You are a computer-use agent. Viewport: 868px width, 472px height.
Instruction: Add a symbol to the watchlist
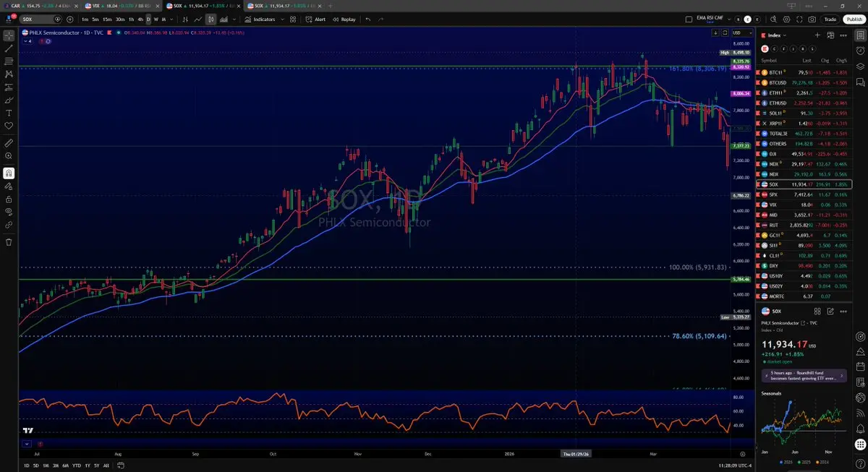coord(817,35)
